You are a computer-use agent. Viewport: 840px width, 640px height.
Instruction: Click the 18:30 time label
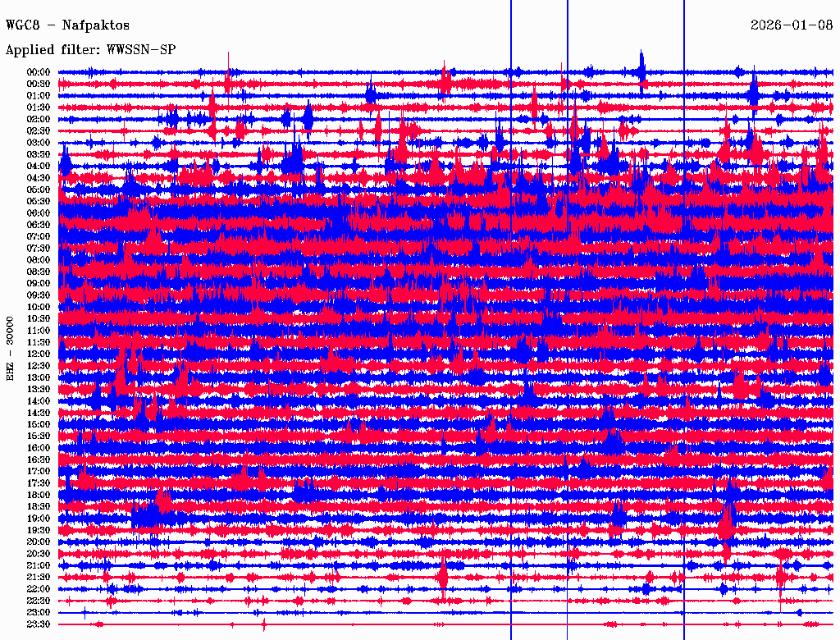[38, 506]
